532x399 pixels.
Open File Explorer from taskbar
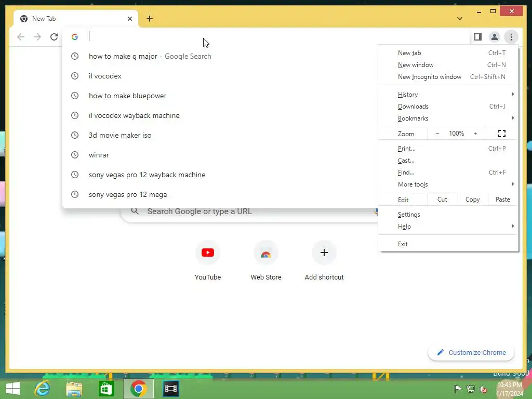(x=74, y=389)
